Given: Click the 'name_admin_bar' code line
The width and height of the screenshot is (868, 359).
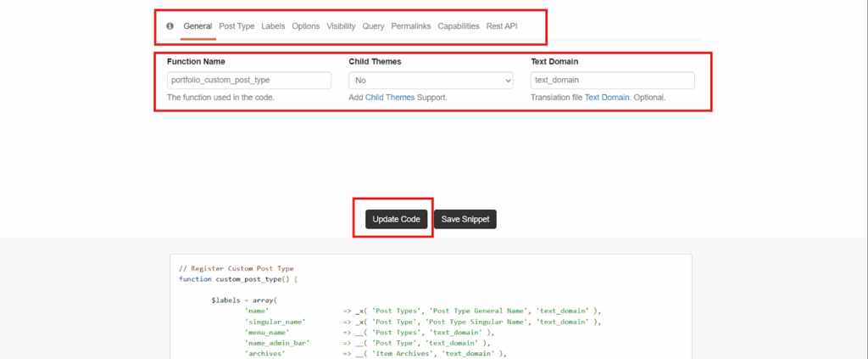Looking at the screenshot, I should click(367, 343).
